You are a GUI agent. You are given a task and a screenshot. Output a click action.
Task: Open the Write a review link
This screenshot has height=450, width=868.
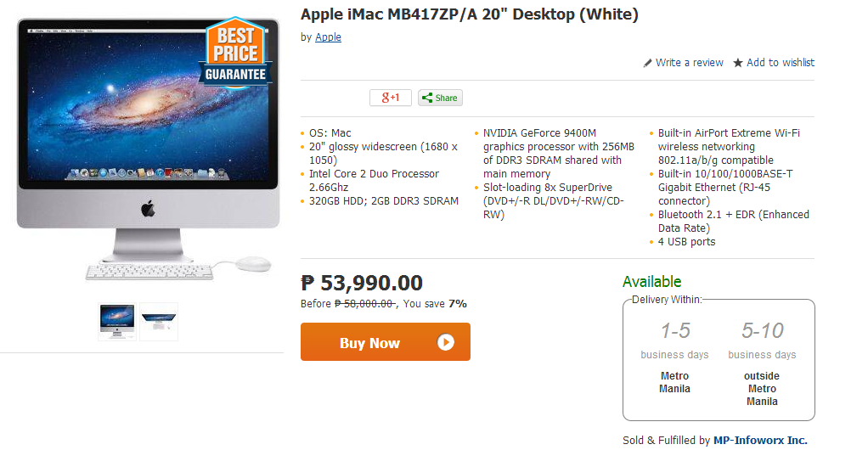(x=689, y=63)
